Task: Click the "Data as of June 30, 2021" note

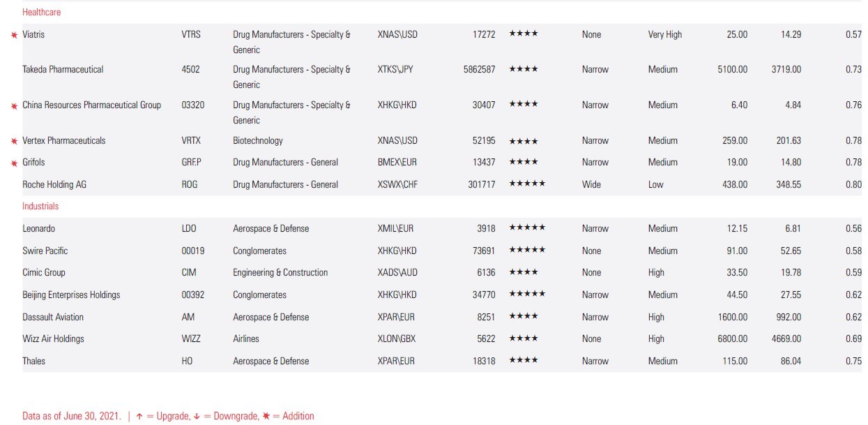Action: [72, 417]
